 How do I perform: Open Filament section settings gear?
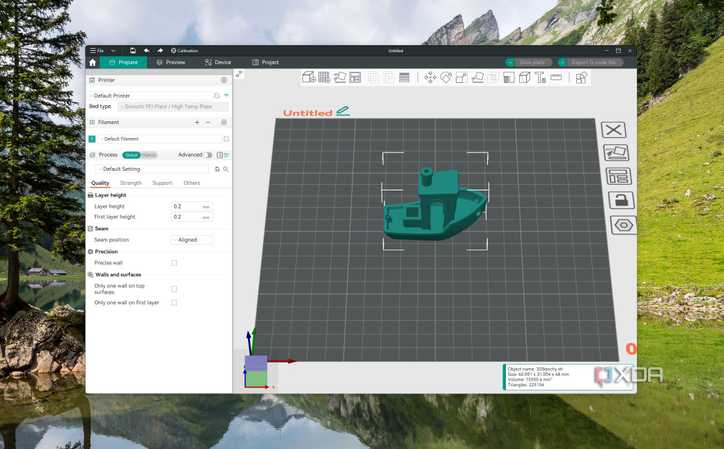coord(224,122)
